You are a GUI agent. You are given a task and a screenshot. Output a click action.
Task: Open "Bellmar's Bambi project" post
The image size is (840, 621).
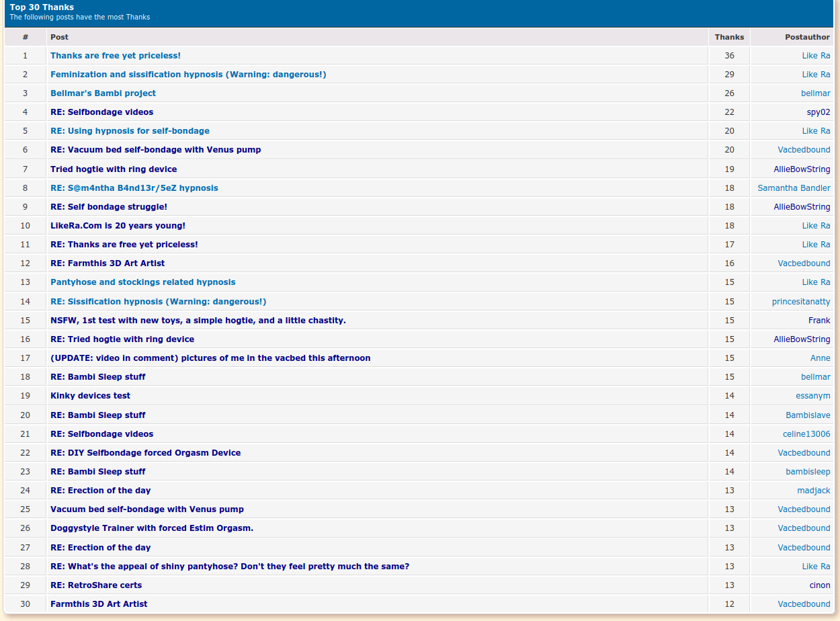pyautogui.click(x=103, y=93)
